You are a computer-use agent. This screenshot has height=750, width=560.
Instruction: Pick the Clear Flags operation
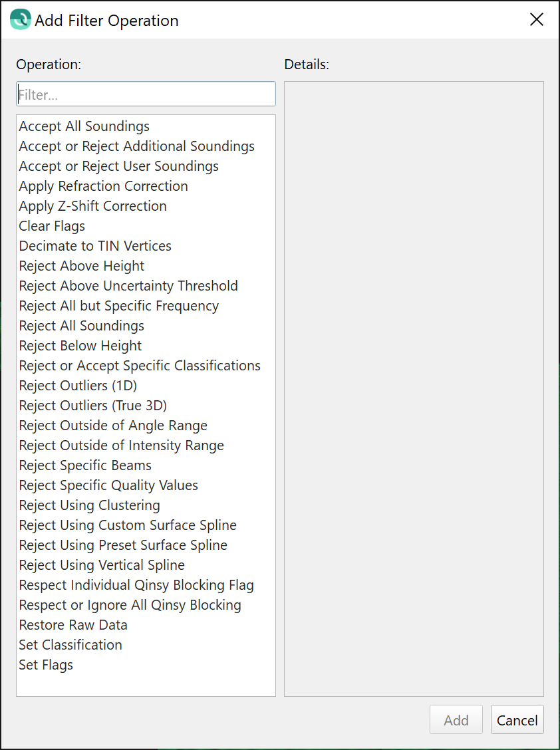52,226
